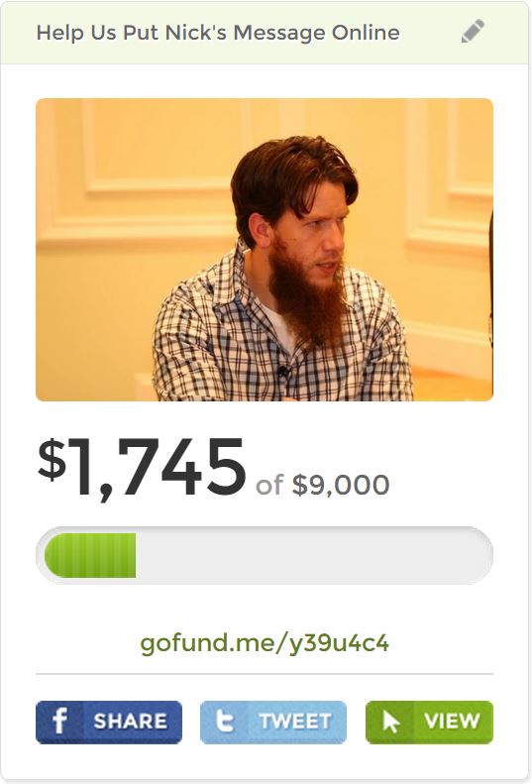The height and width of the screenshot is (784, 532).
Task: Click the green filled part of the progress bar
Action: [x=90, y=555]
